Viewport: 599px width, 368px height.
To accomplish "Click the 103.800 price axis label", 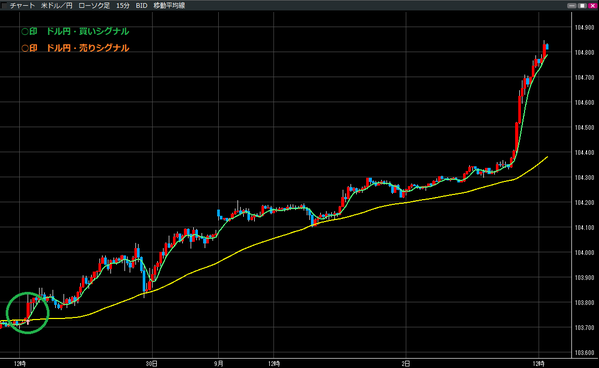I will pyautogui.click(x=584, y=303).
